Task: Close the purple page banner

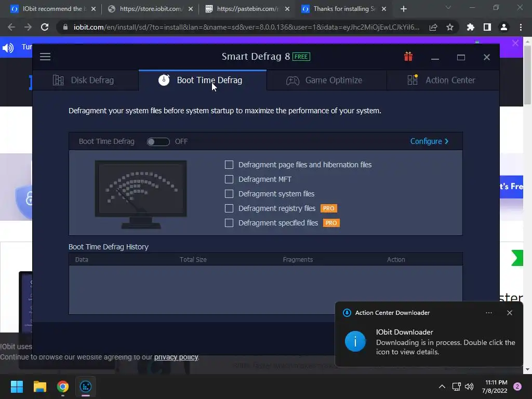Action: pos(515,43)
